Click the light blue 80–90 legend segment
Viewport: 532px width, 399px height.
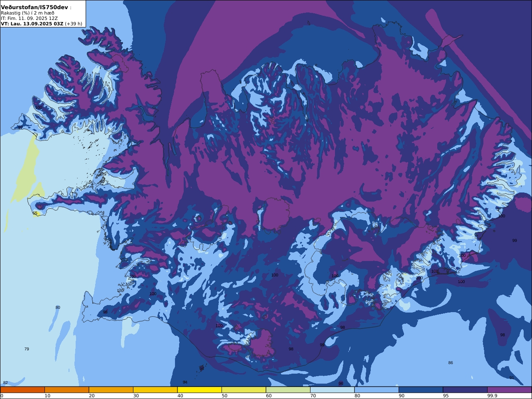[377, 390]
